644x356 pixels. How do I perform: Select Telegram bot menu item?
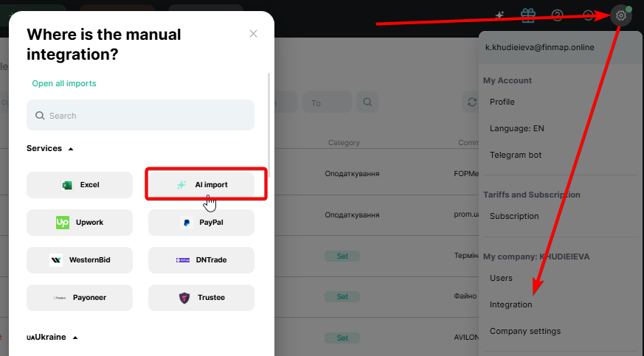coord(516,155)
